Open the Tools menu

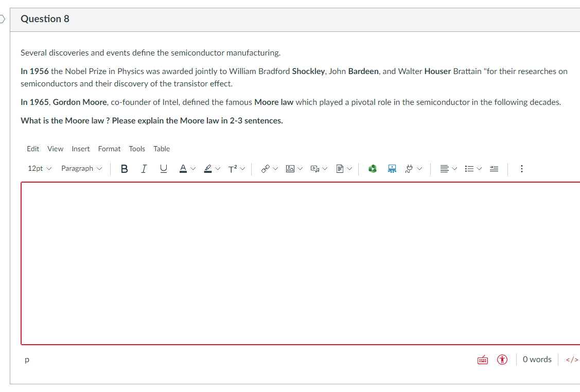137,149
